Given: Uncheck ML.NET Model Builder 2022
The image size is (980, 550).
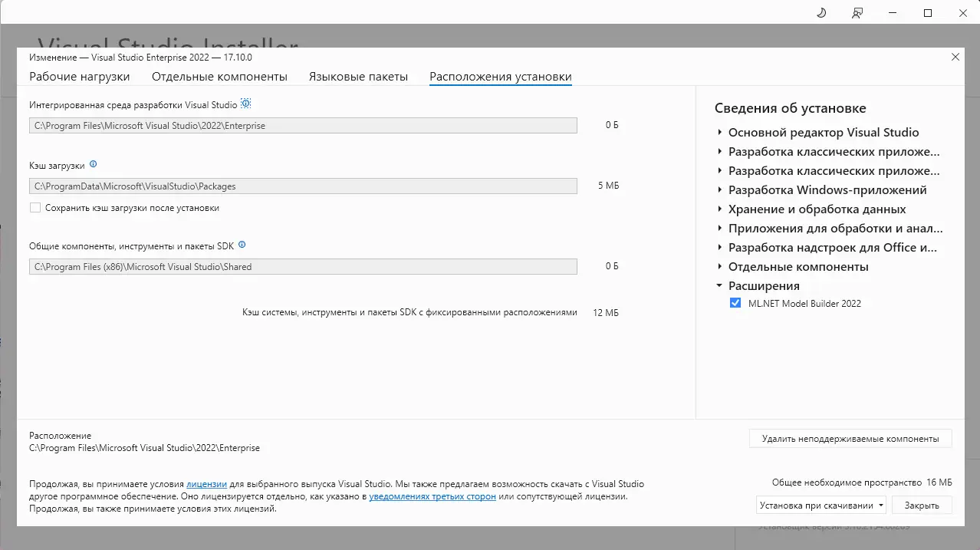Looking at the screenshot, I should (x=735, y=304).
